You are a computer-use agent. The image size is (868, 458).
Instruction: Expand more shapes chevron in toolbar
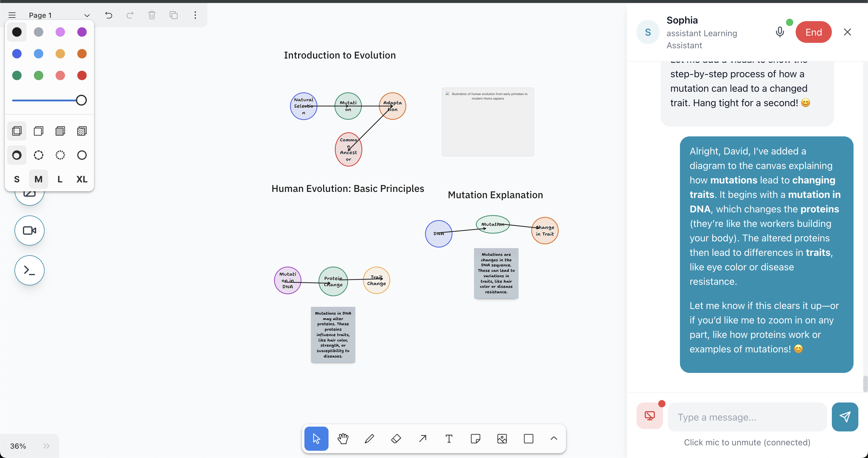click(x=554, y=438)
